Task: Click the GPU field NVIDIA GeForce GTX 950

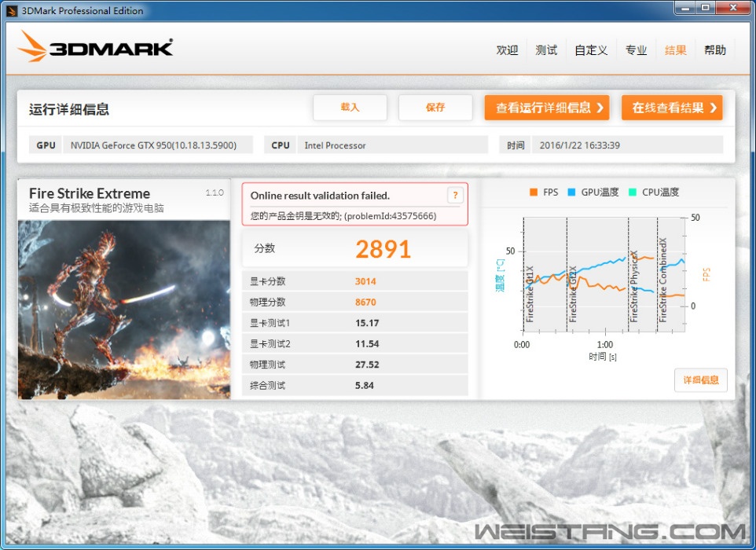Action: point(158,145)
